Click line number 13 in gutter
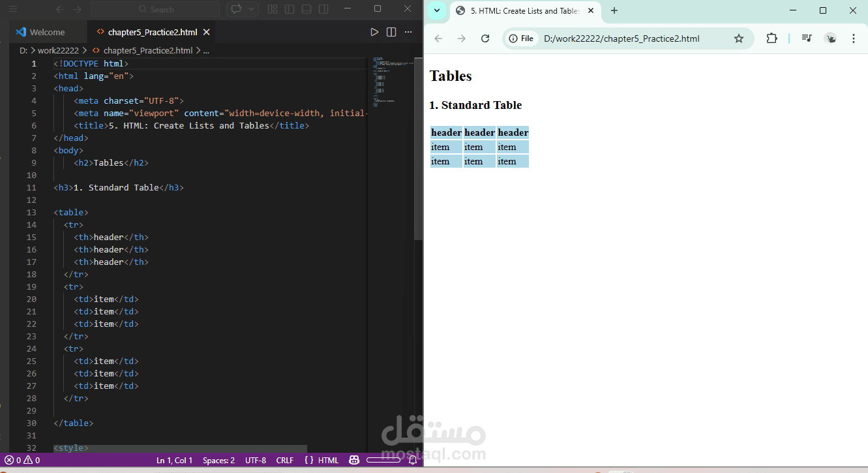868x473 pixels. (x=31, y=212)
